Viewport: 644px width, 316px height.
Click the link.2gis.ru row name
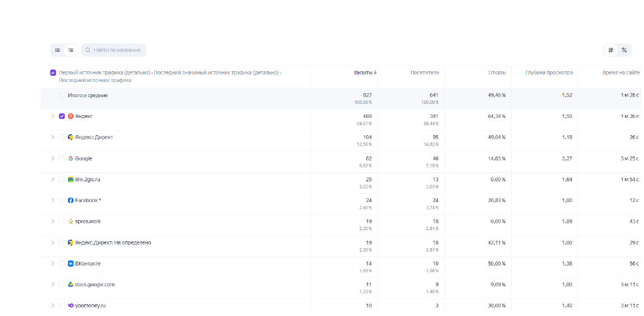click(x=89, y=180)
